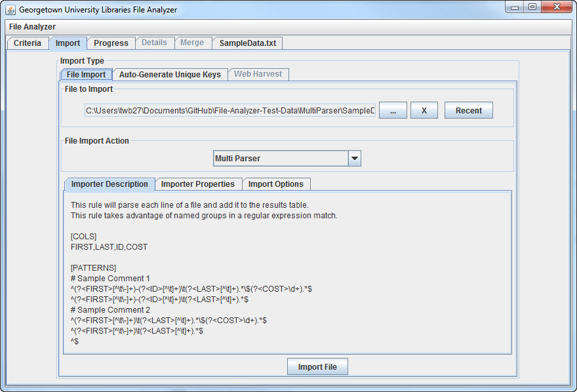Screen dimensions: 577x392
Task: Open the File Analyzer menu
Action: [x=32, y=27]
